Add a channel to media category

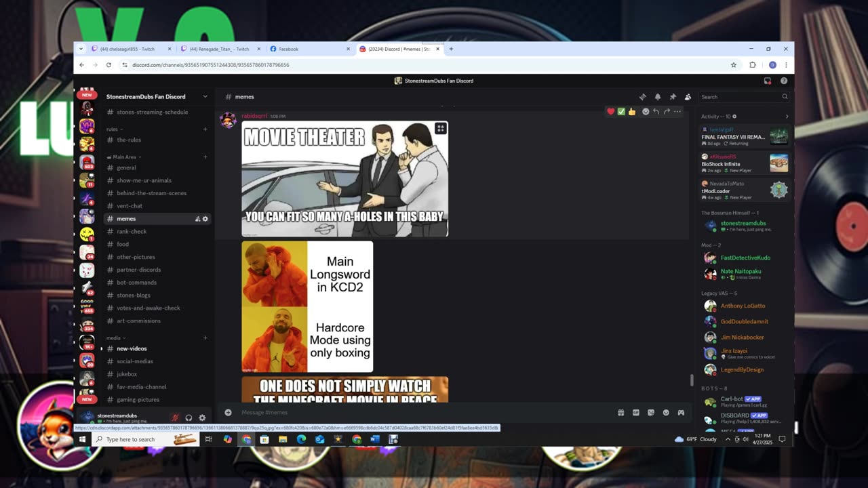click(205, 338)
